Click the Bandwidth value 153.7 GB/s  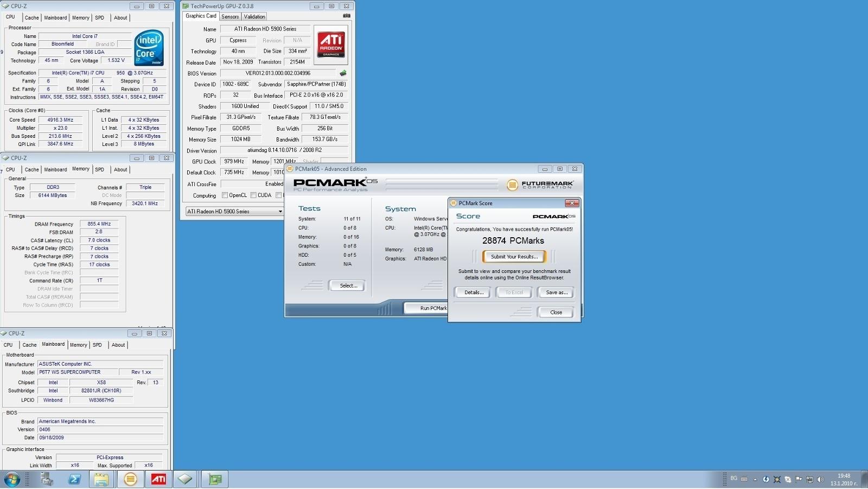point(324,139)
